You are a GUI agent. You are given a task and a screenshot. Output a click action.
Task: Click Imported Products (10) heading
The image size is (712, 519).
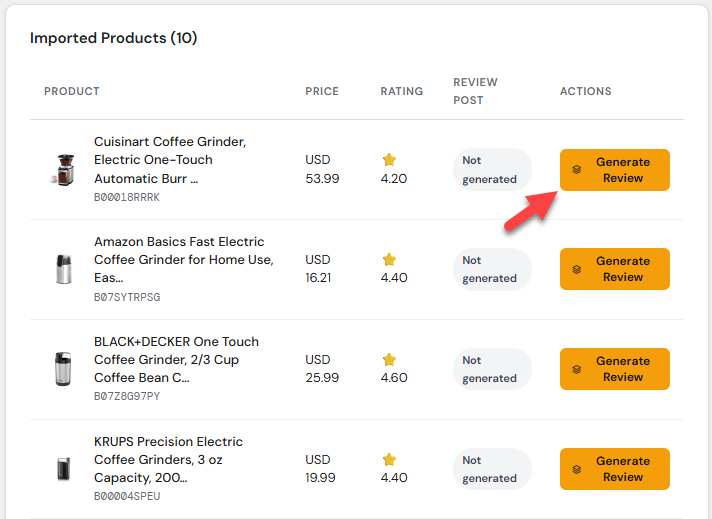114,38
